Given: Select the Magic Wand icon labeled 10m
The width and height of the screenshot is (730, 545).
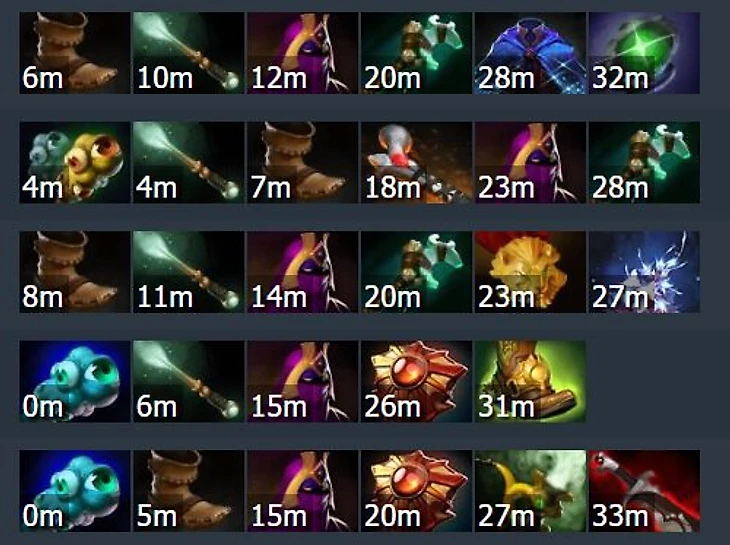Looking at the screenshot, I should click(189, 53).
